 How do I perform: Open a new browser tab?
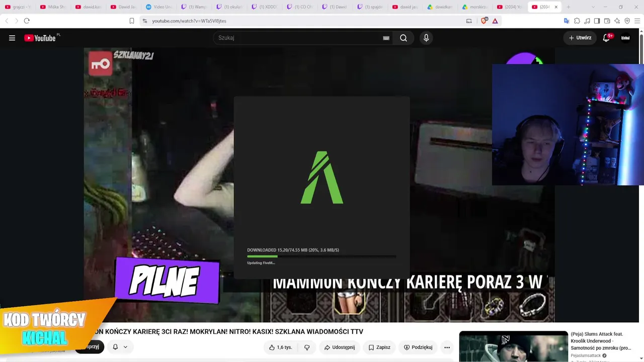click(569, 7)
